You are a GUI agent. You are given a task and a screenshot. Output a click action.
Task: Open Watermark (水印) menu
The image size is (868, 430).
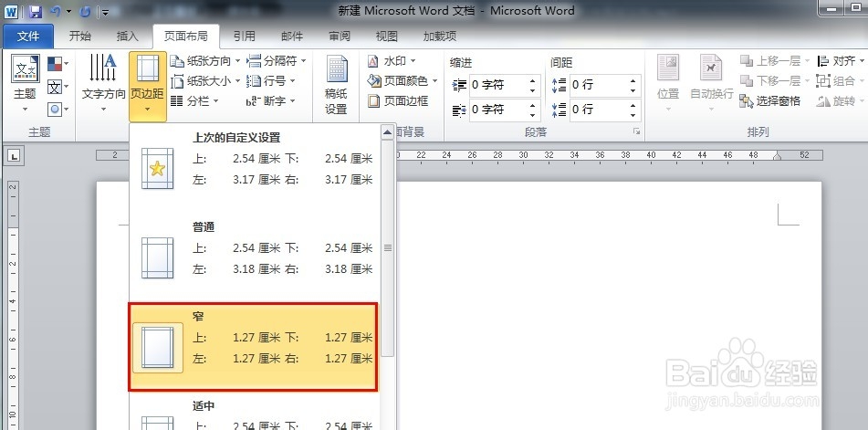tap(392, 61)
